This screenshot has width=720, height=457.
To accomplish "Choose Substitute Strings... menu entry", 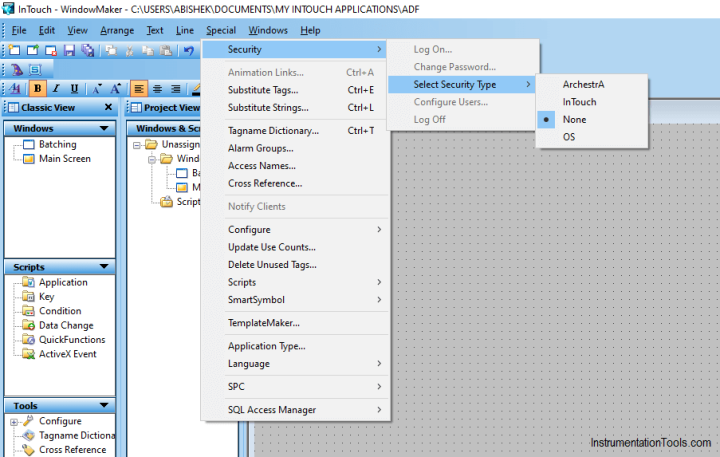I will (296, 107).
